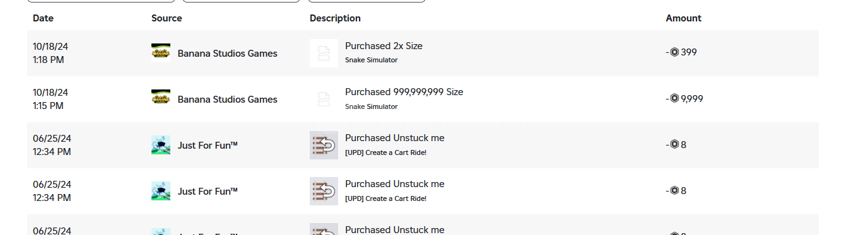868x235 pixels.
Task: Click the Just For Fun icon, first 06/25/24 row
Action: click(161, 145)
